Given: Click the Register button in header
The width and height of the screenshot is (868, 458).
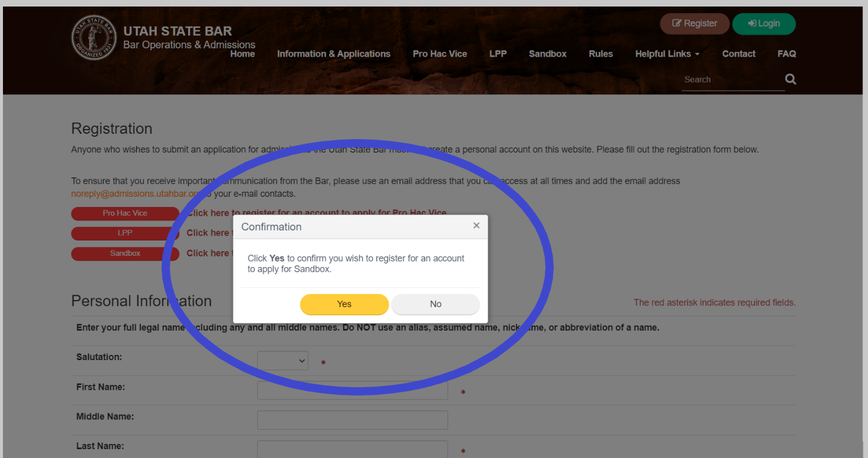Looking at the screenshot, I should [x=695, y=24].
